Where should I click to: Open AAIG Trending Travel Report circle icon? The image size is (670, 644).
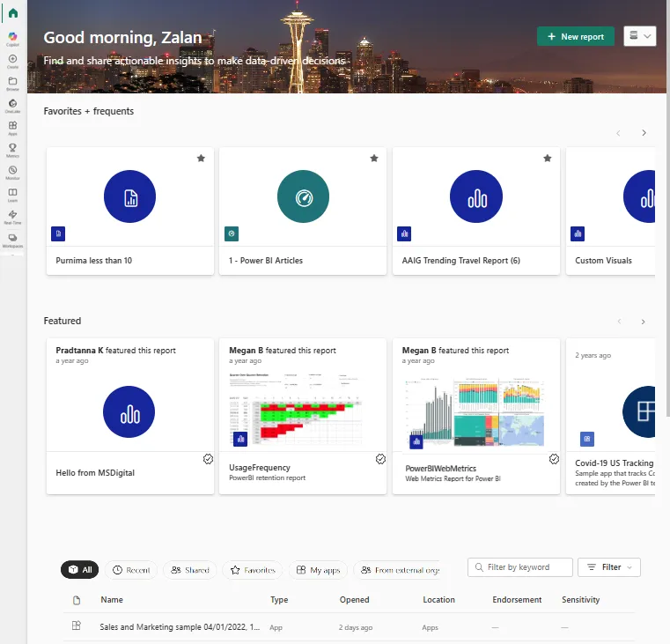(476, 196)
